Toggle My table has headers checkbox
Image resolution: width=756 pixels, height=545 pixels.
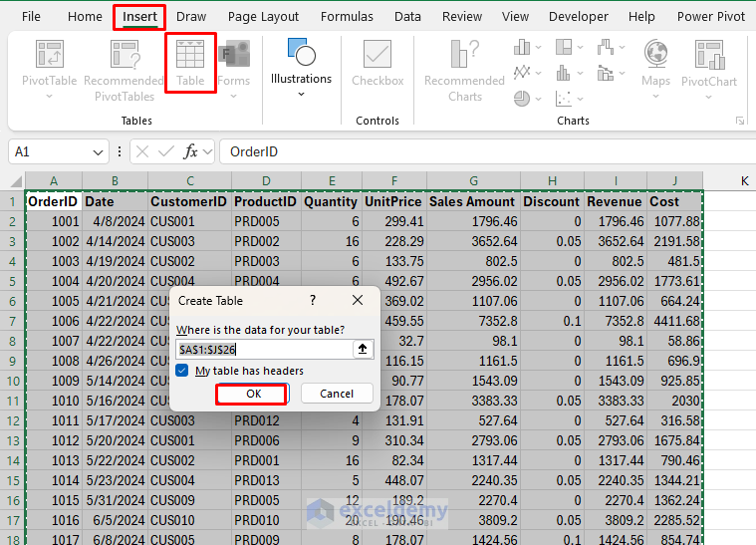coord(182,371)
